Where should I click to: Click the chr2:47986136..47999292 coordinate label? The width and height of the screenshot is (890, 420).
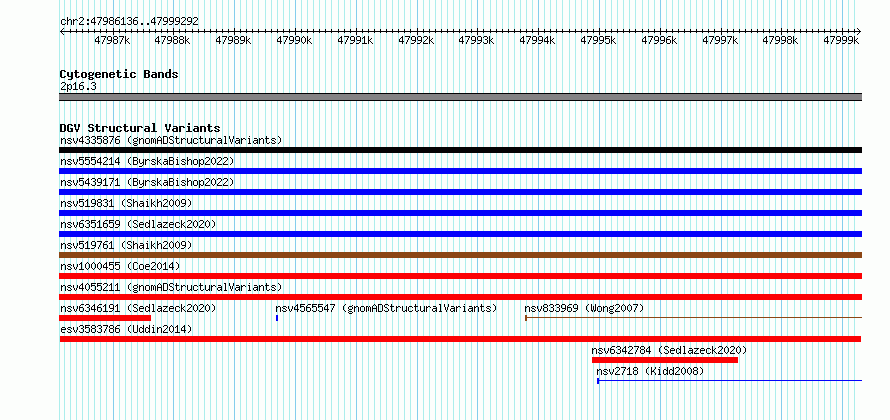point(129,21)
